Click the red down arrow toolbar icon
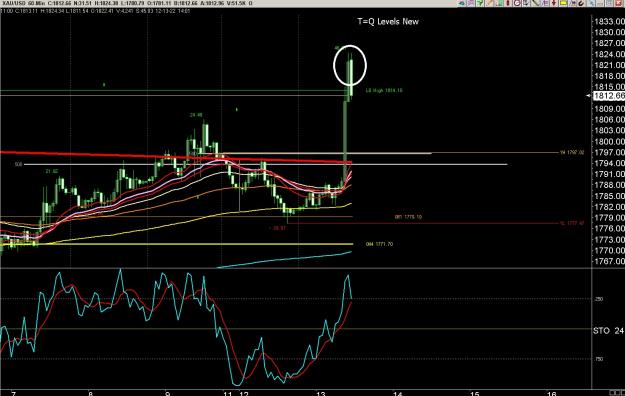The width and height of the screenshot is (625, 396). tap(554, 3)
